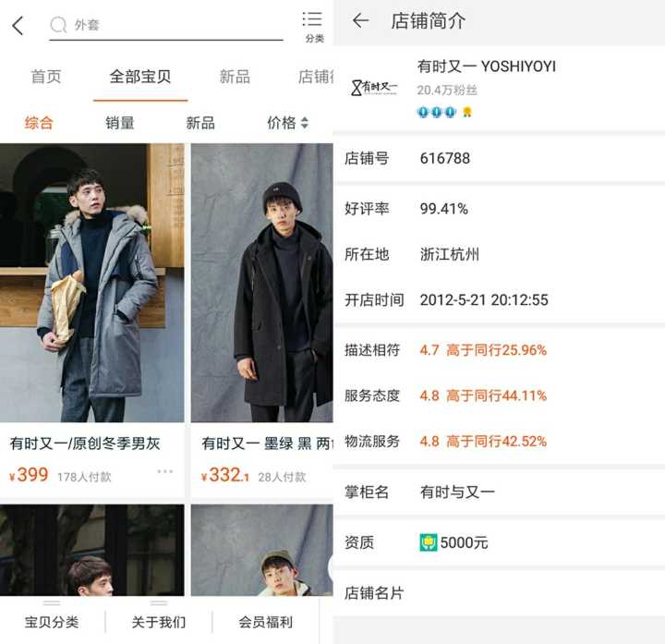The width and height of the screenshot is (665, 644).
Task: Open 会员福利 member benefits
Action: pyautogui.click(x=265, y=622)
